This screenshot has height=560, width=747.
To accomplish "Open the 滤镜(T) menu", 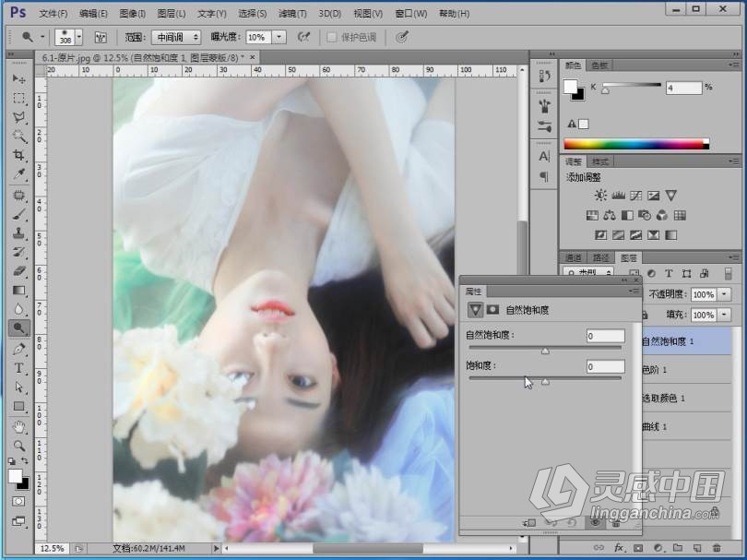I will tap(292, 14).
